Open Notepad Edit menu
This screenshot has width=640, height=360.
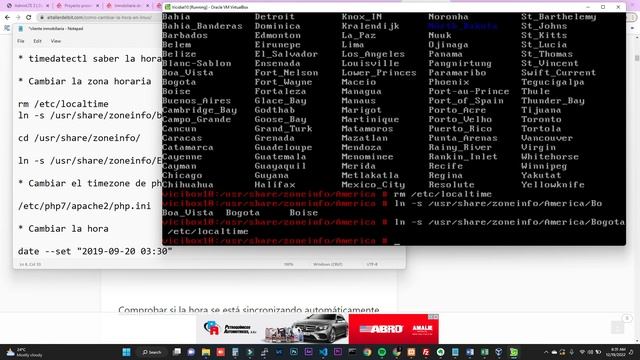[x=38, y=41]
